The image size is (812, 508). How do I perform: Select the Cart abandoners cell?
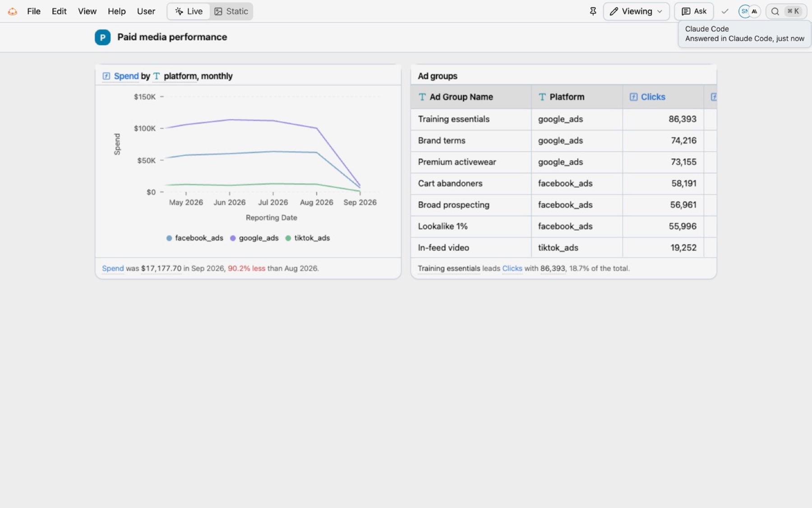471,183
